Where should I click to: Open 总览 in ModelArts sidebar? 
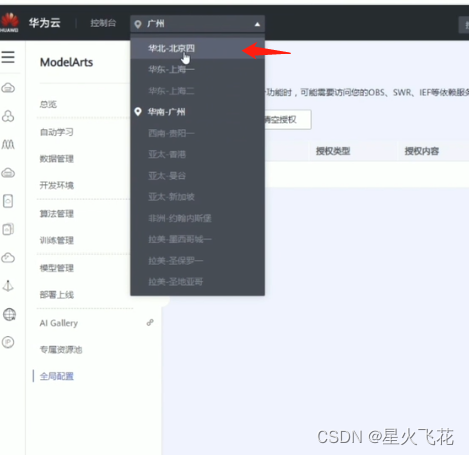click(48, 104)
